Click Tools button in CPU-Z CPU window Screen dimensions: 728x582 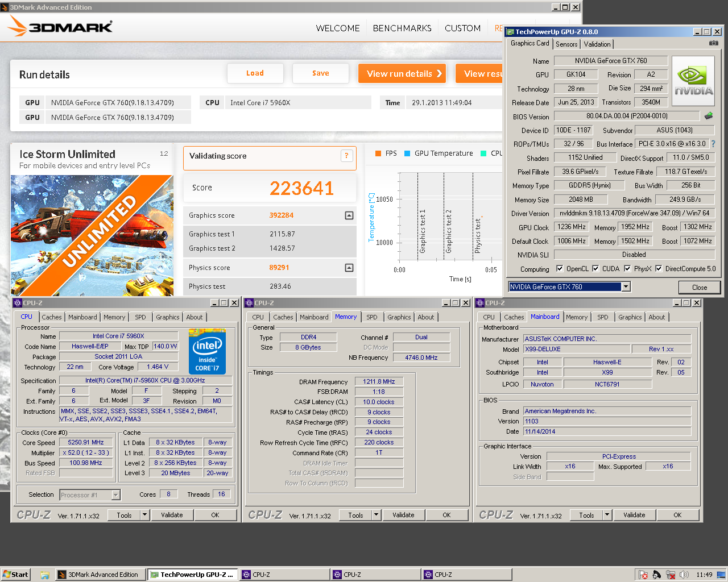point(125,515)
